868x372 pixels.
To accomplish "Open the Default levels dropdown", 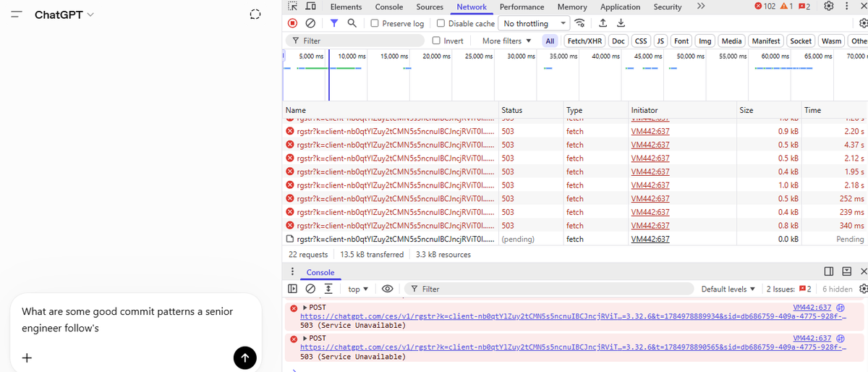I will coord(728,289).
